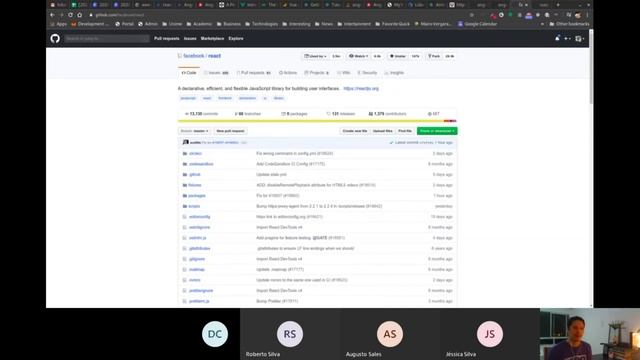Switch to the Insights tab
640x360 pixels.
pyautogui.click(x=394, y=73)
